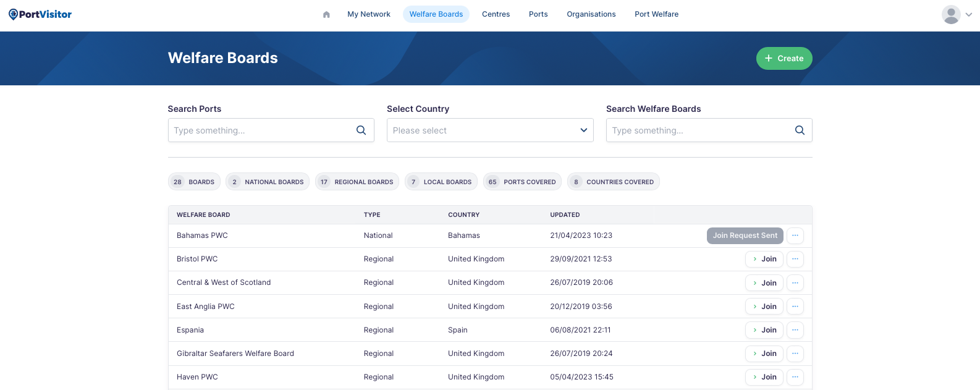Open more options for Central & West of Scotland
The height and width of the screenshot is (390, 980).
coord(795,283)
